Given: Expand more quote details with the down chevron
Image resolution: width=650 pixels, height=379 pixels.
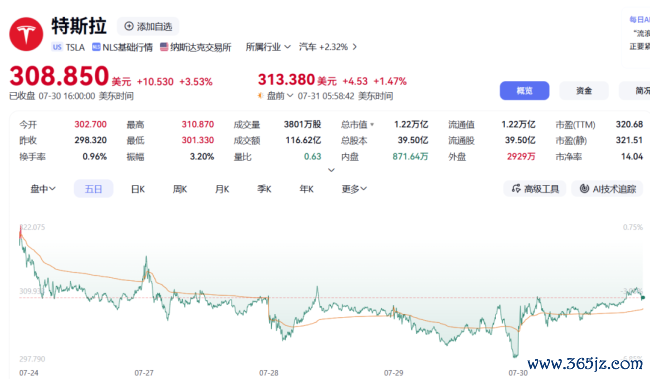Looking at the screenshot, I should pos(331,170).
